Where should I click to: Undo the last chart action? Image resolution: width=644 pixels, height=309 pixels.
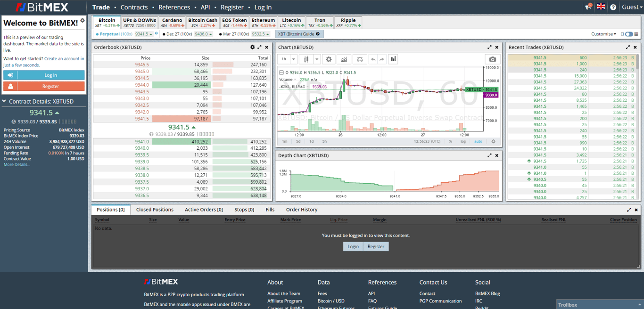(372, 59)
